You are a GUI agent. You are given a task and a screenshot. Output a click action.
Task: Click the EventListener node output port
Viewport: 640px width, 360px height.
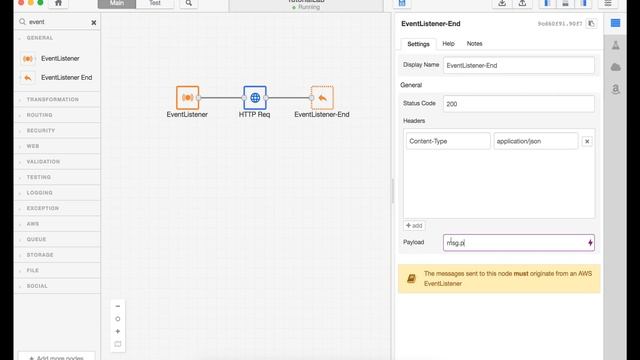(x=198, y=98)
